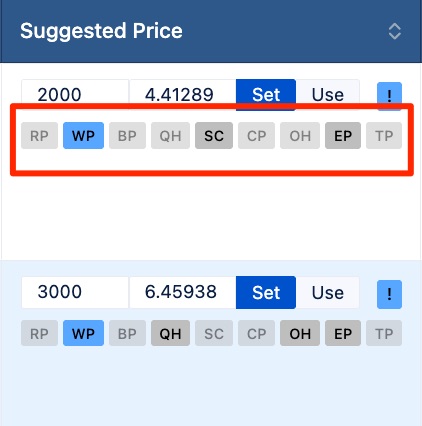This screenshot has width=422, height=426.
Task: Toggle the SC chip in the 2000 row
Action: pyautogui.click(x=214, y=136)
